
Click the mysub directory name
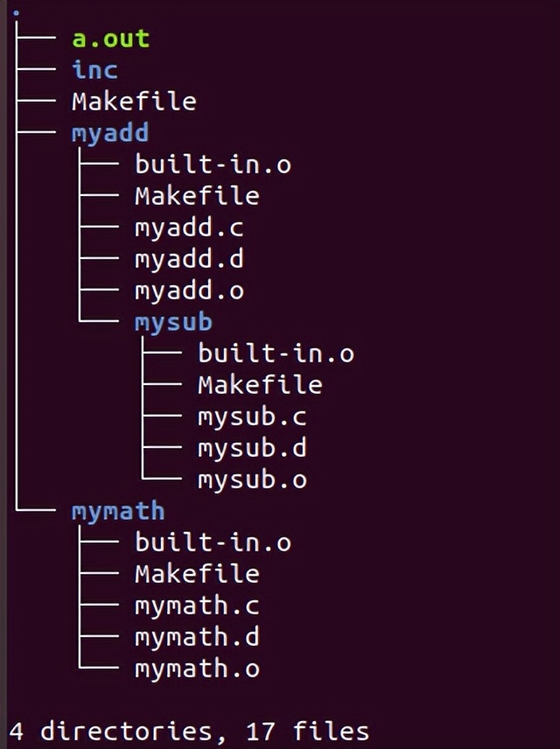coord(173,322)
